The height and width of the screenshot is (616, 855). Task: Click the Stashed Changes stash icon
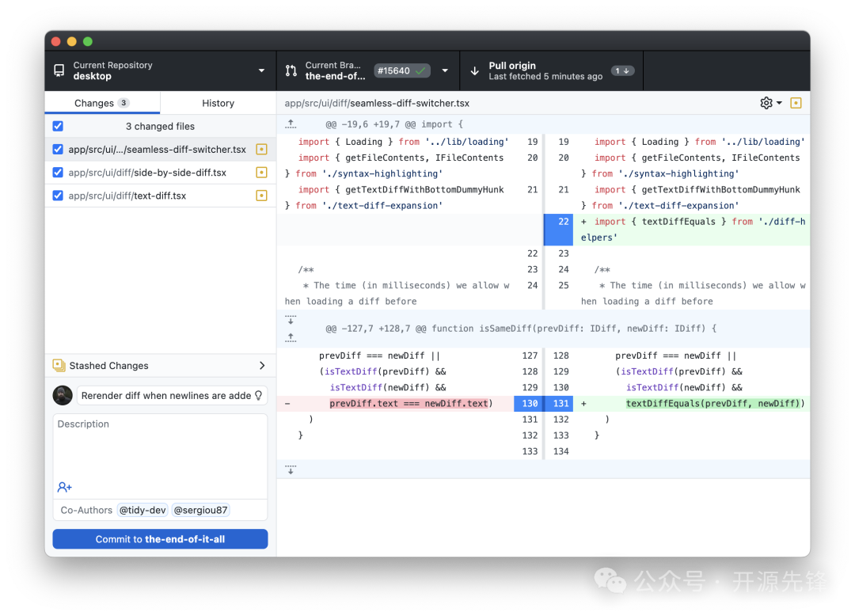point(59,365)
